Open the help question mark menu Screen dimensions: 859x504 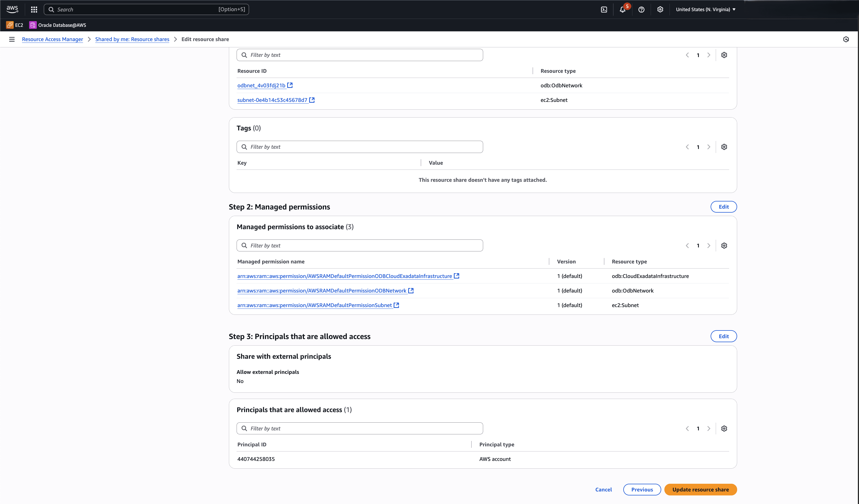coord(641,9)
